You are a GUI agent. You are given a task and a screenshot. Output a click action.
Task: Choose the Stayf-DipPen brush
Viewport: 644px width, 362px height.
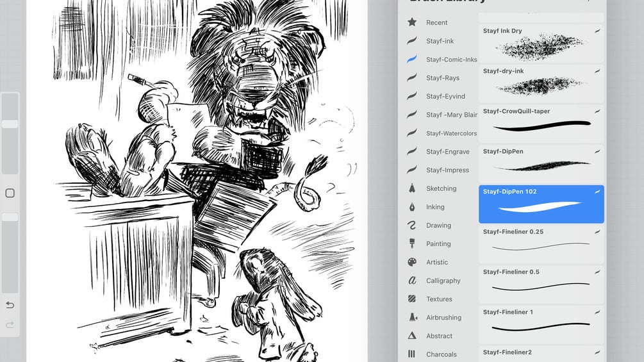point(541,163)
